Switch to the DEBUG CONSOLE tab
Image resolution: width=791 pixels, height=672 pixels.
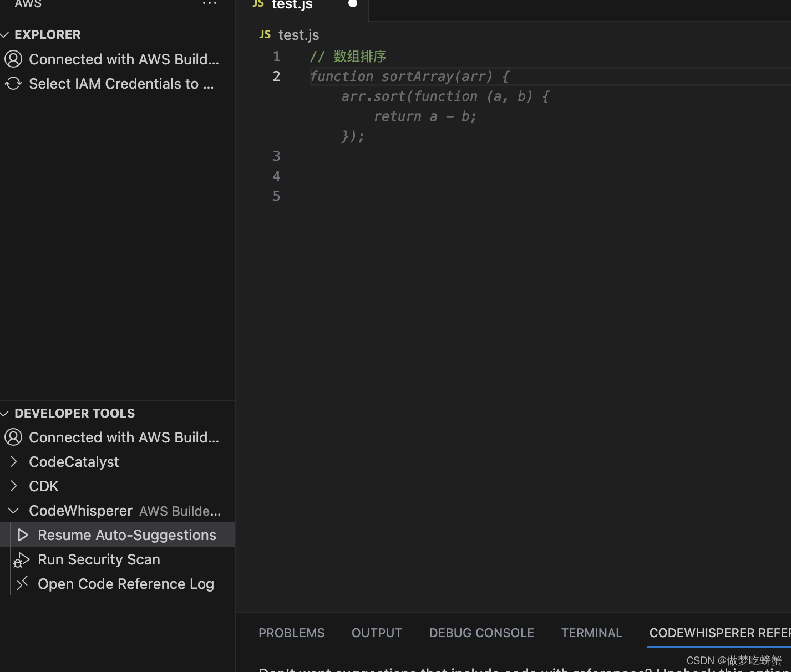481,633
